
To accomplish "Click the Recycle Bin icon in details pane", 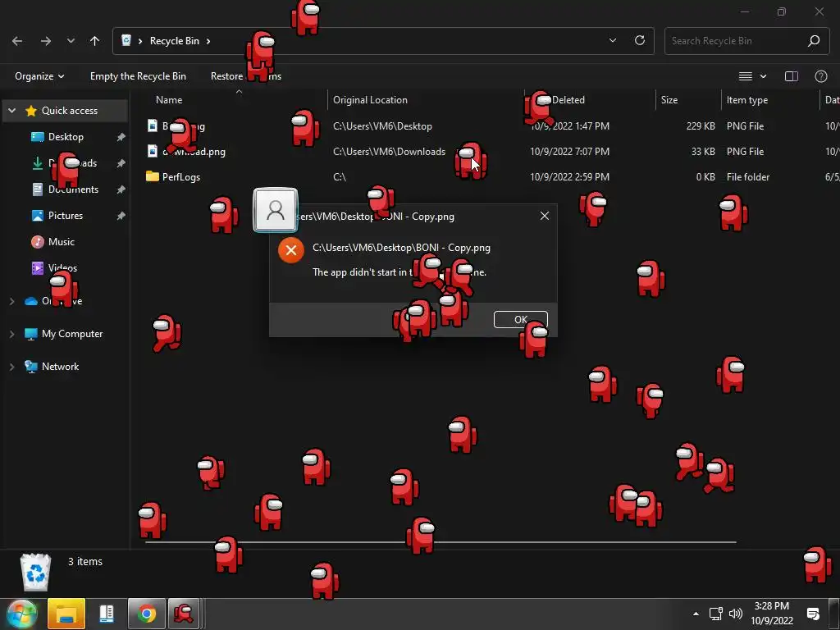I will click(35, 572).
